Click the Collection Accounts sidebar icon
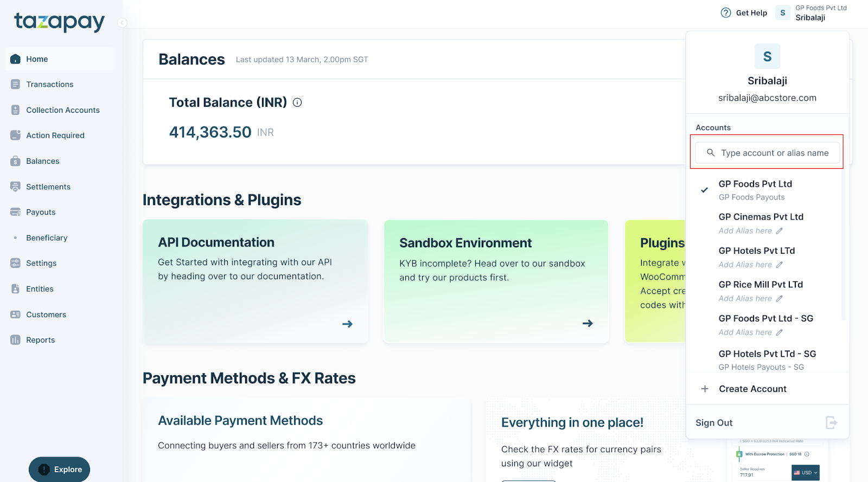This screenshot has width=868, height=482. [x=15, y=110]
